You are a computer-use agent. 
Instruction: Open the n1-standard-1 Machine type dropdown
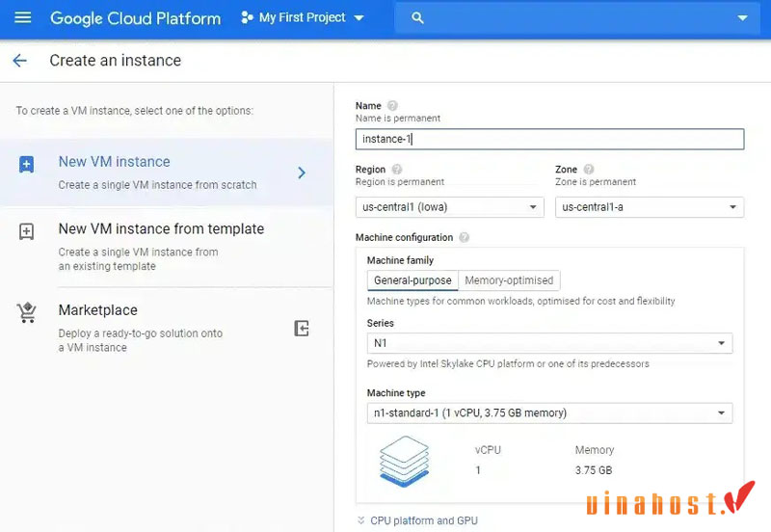(549, 413)
